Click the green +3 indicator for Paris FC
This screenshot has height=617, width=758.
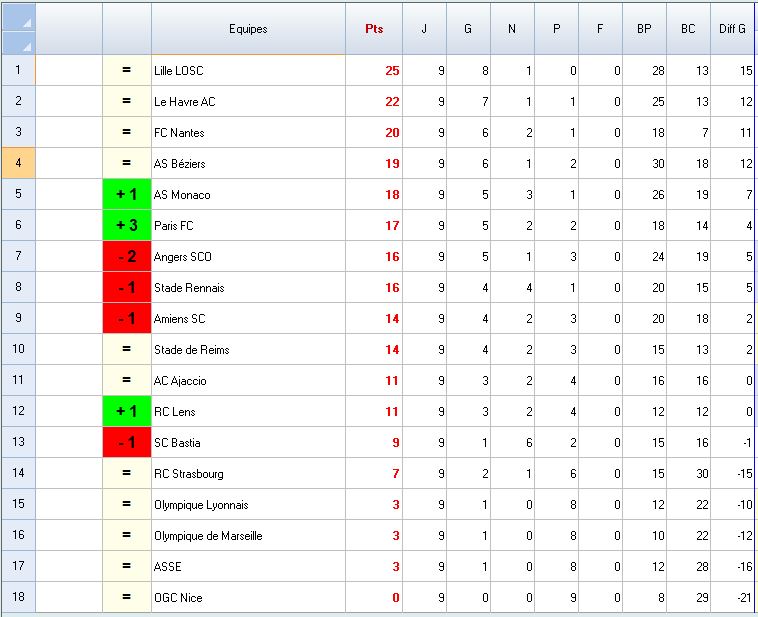click(127, 226)
